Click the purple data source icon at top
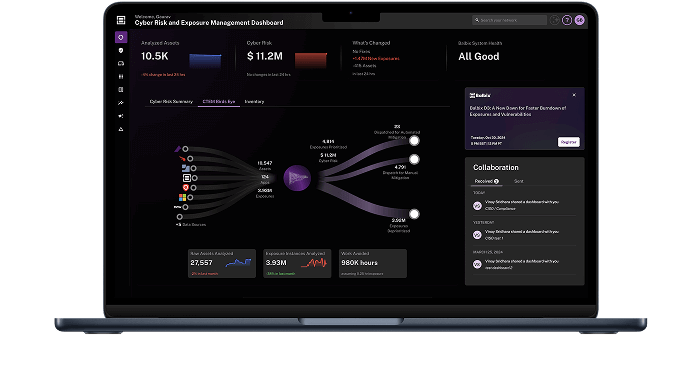Viewport: 700px width, 386px height. click(x=178, y=149)
